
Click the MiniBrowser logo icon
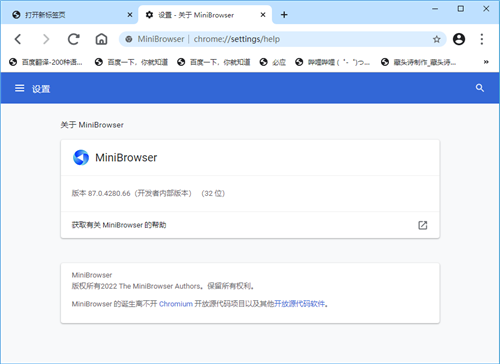(x=81, y=157)
